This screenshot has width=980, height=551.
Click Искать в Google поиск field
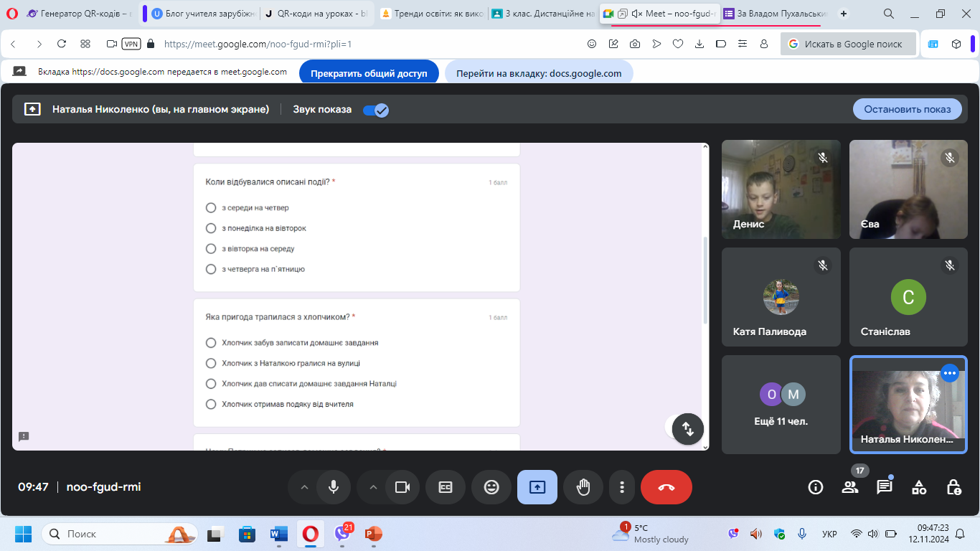[849, 44]
